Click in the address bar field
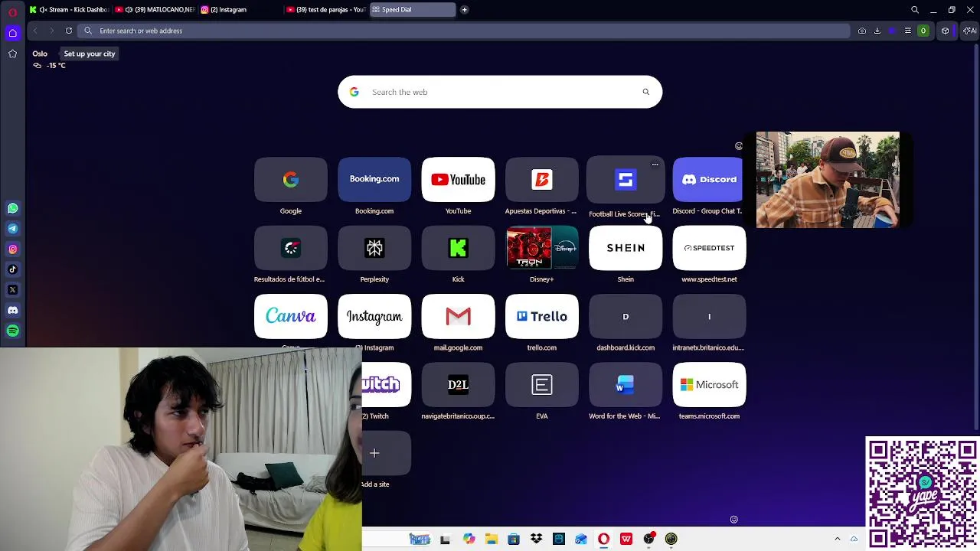This screenshot has width=980, height=551. click(x=463, y=31)
